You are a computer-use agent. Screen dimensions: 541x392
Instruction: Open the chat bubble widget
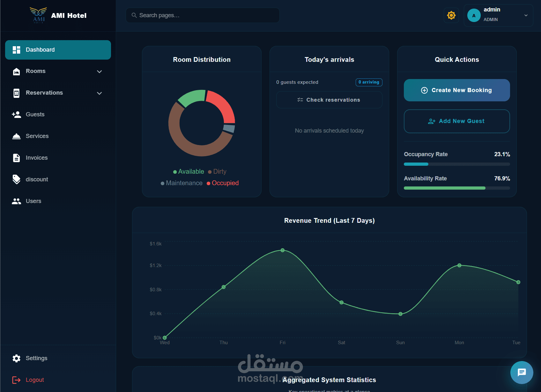point(522,372)
